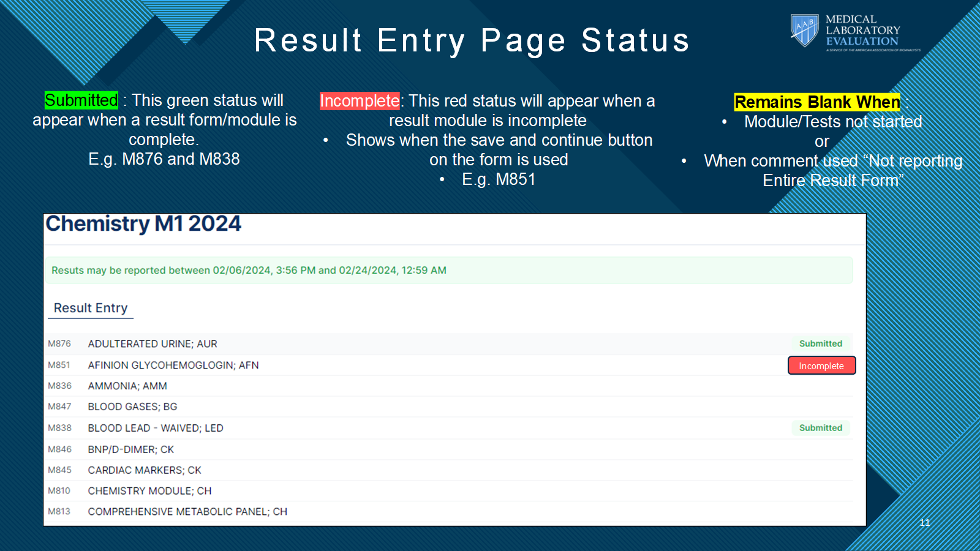Open the BLOOD GASES; BG module
The height and width of the screenshot is (551, 980).
(132, 407)
